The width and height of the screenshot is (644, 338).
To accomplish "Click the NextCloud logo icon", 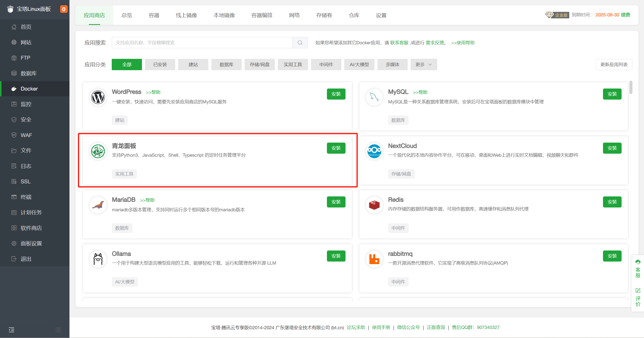I will [374, 151].
